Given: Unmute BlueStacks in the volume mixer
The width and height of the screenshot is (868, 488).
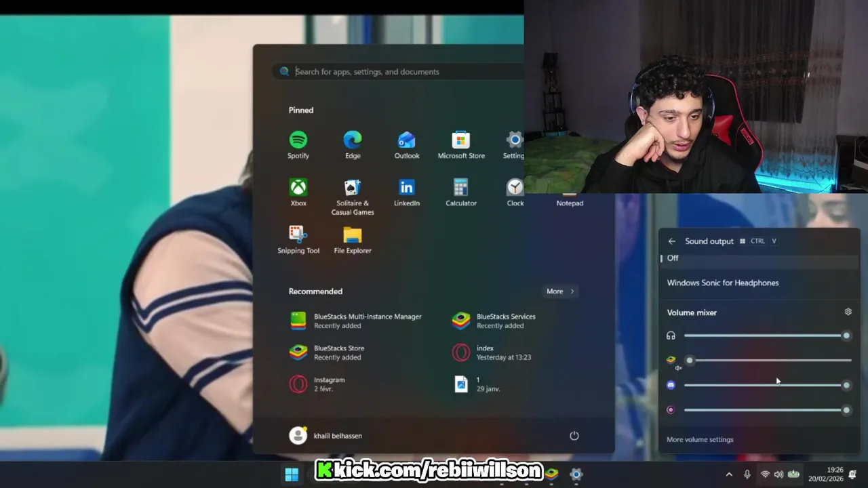Looking at the screenshot, I should 671,362.
